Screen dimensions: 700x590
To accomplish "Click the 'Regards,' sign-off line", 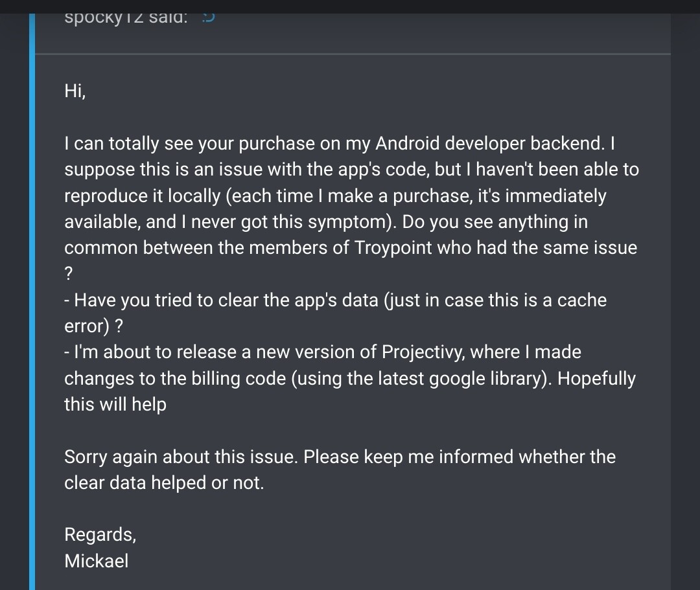I will (x=100, y=535).
